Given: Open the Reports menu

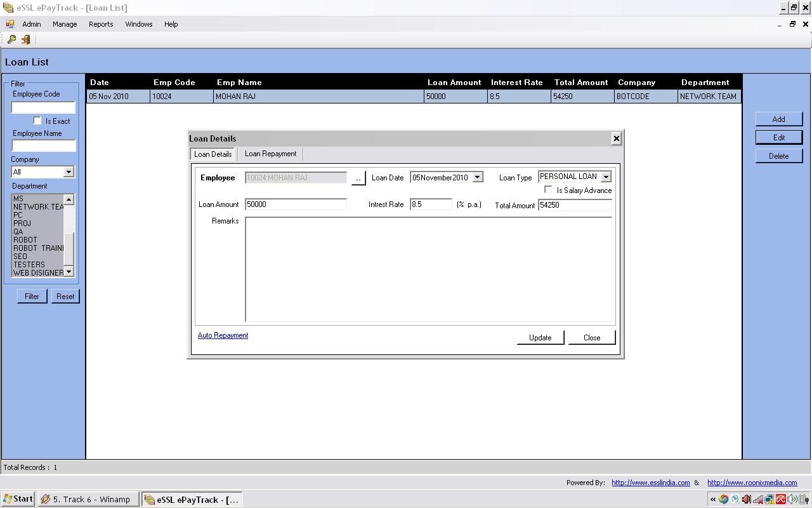Looking at the screenshot, I should coord(101,24).
